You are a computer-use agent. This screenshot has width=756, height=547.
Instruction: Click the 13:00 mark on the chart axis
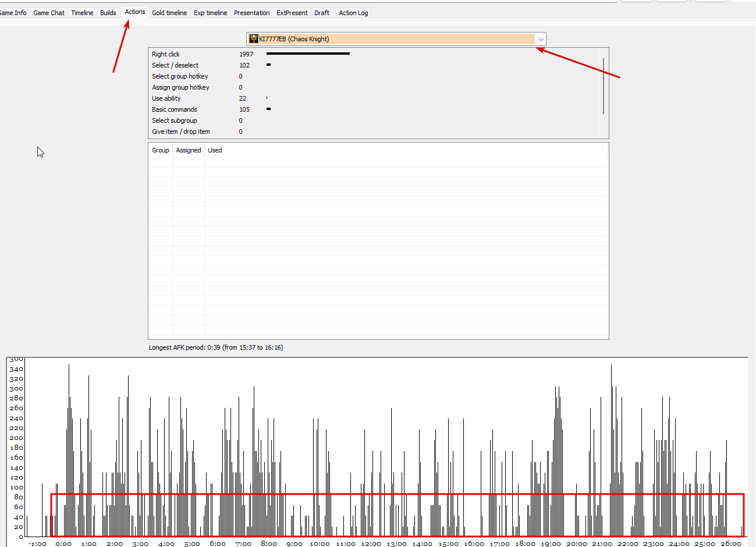pyautogui.click(x=396, y=544)
